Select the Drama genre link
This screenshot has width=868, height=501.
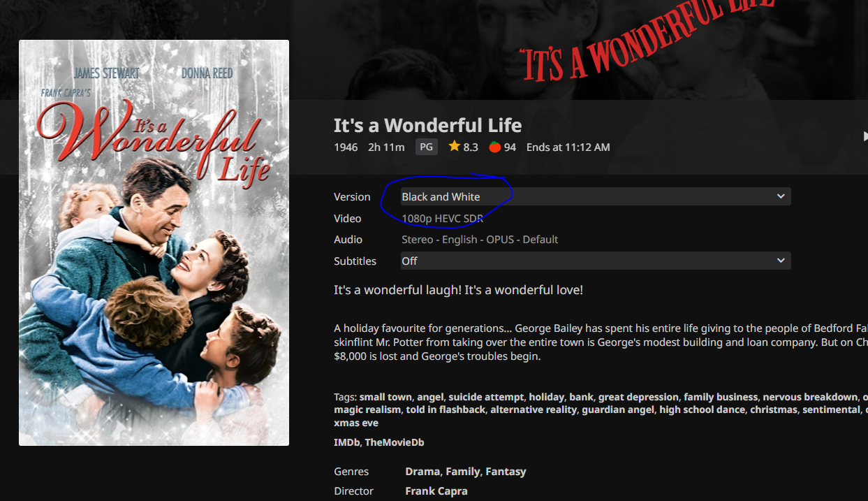422,472
